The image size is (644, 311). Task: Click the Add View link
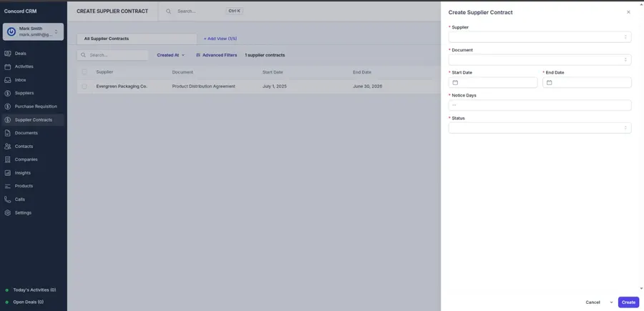point(220,39)
